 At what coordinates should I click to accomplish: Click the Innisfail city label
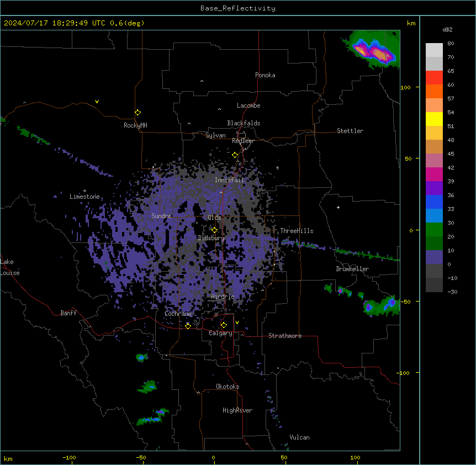pos(229,180)
